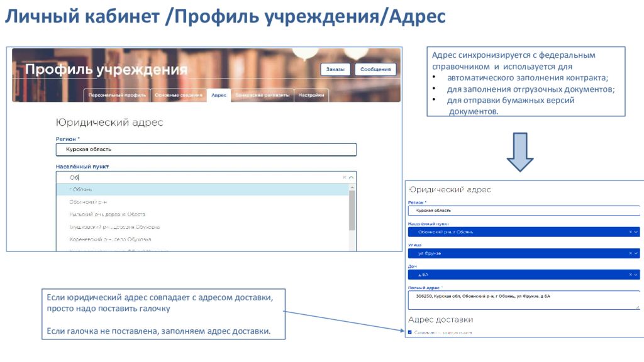Image resolution: width=644 pixels, height=362 pixels.
Task: Select the suggestion ending in 'село Обуховка'
Action: click(x=203, y=239)
